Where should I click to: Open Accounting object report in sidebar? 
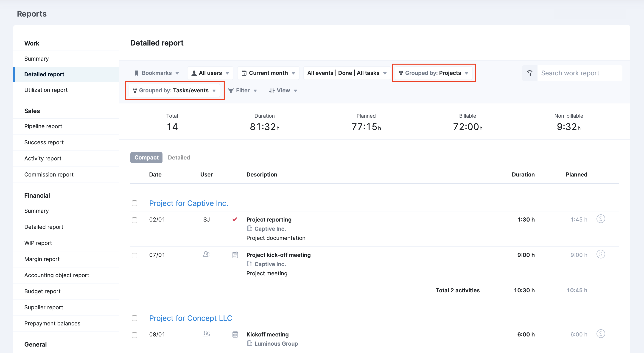click(x=66, y=275)
